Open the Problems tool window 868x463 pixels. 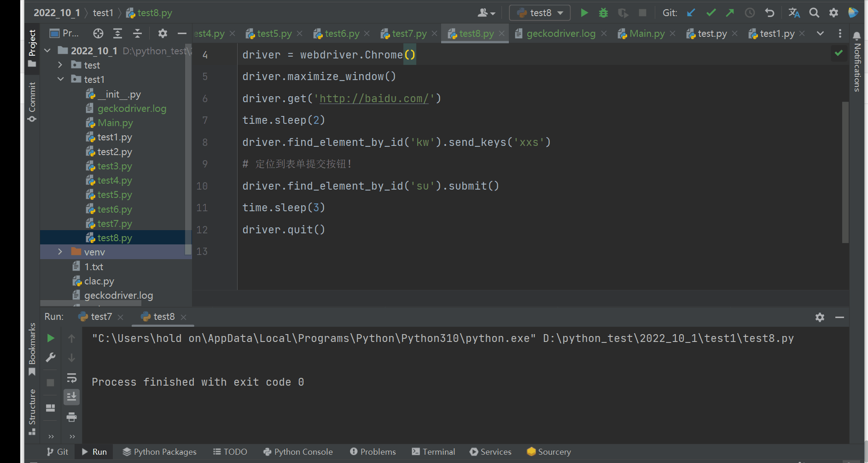tap(373, 452)
